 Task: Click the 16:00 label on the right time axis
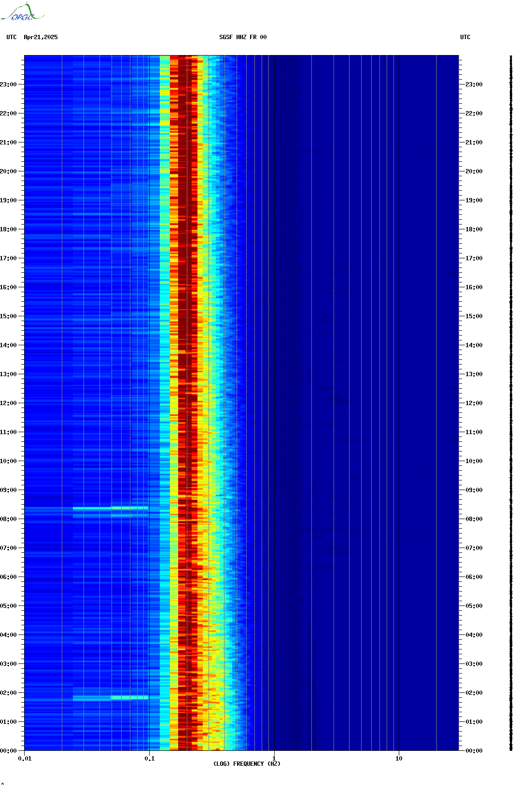click(474, 287)
